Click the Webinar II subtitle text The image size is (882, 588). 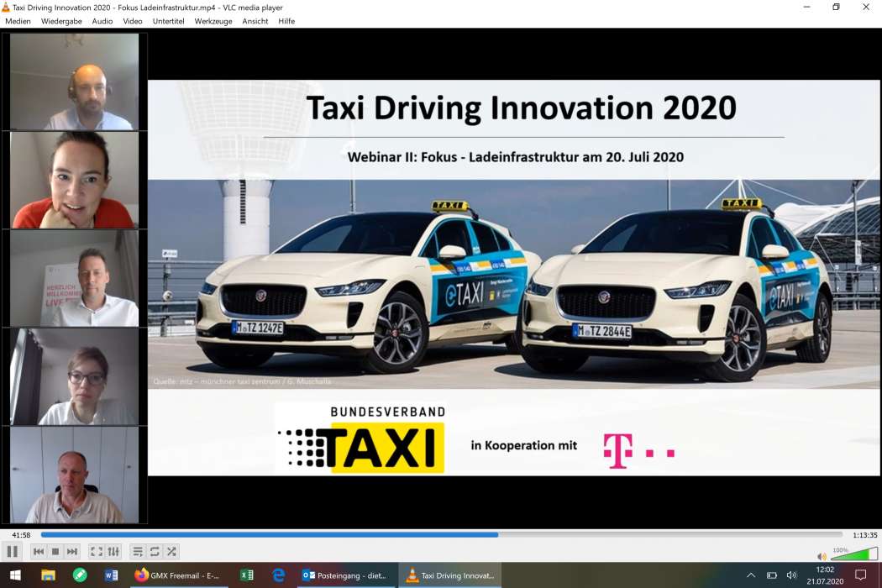[515, 157]
